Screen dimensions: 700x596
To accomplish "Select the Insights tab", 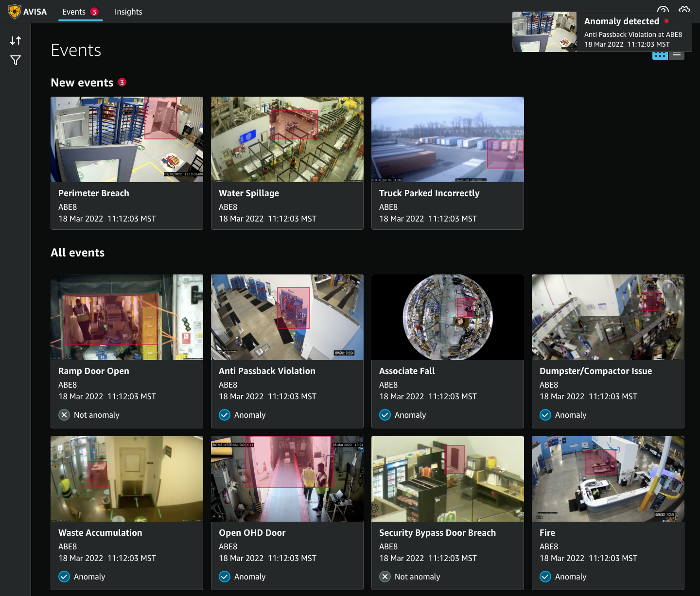I will click(128, 12).
